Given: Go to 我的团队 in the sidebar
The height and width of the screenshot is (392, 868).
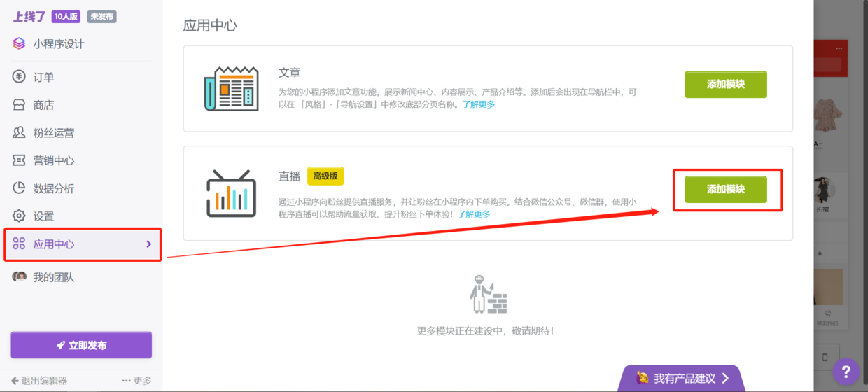Looking at the screenshot, I should [x=53, y=277].
